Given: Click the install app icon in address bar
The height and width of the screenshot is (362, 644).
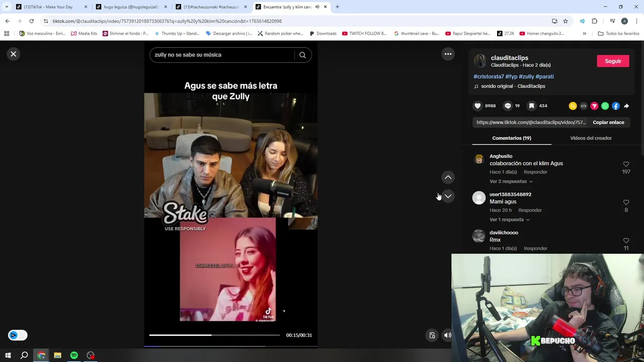Looking at the screenshot, I should pos(554,21).
